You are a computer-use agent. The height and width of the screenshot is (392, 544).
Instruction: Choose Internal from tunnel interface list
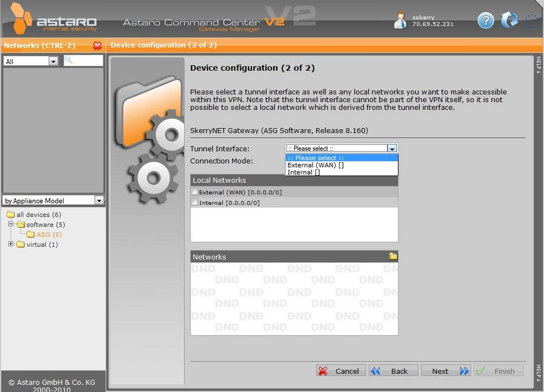[303, 173]
